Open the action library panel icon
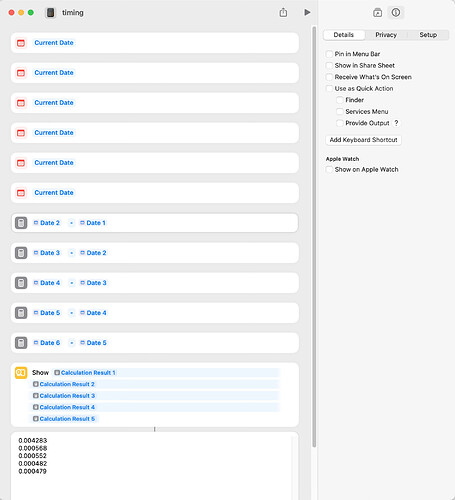The image size is (455, 500). click(x=377, y=13)
